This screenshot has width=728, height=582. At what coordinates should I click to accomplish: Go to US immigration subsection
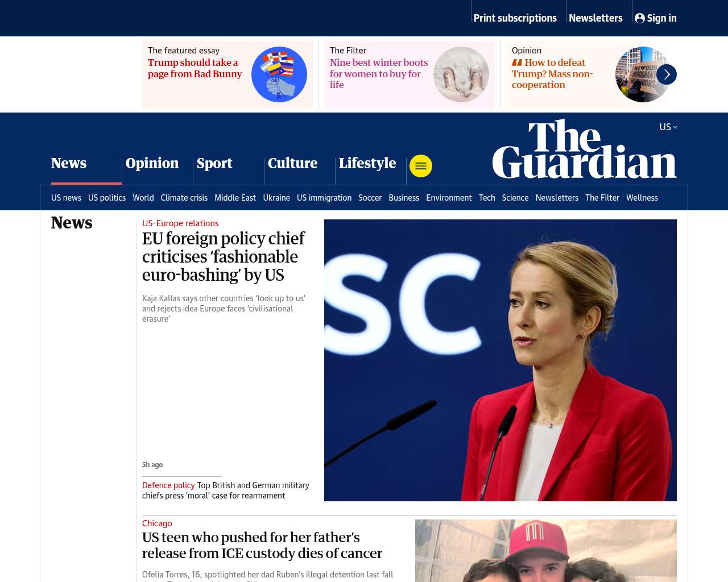tap(324, 198)
